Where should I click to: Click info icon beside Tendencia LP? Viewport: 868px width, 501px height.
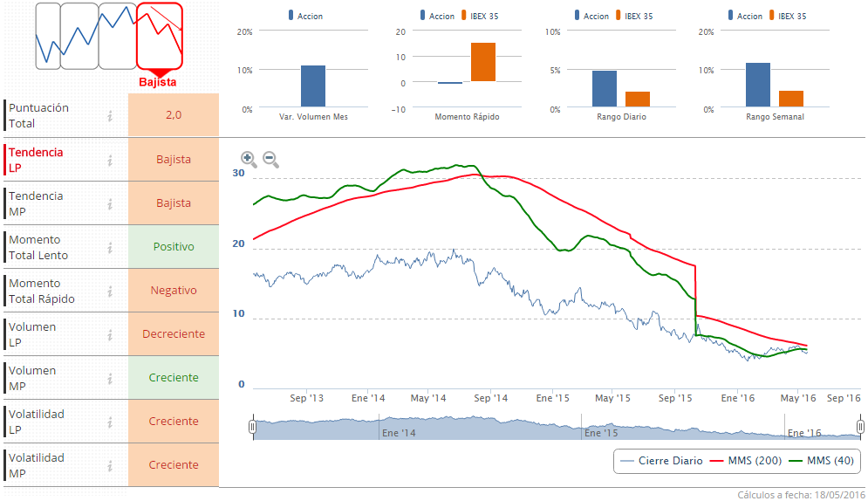tap(110, 160)
